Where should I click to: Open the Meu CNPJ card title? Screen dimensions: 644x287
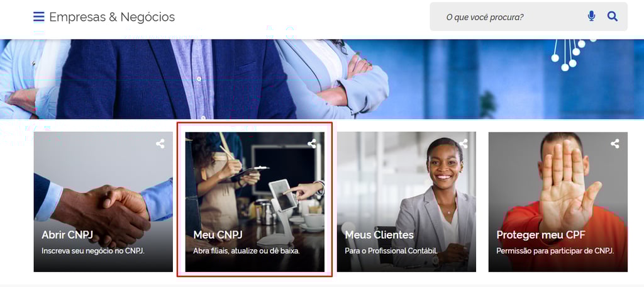(x=218, y=235)
